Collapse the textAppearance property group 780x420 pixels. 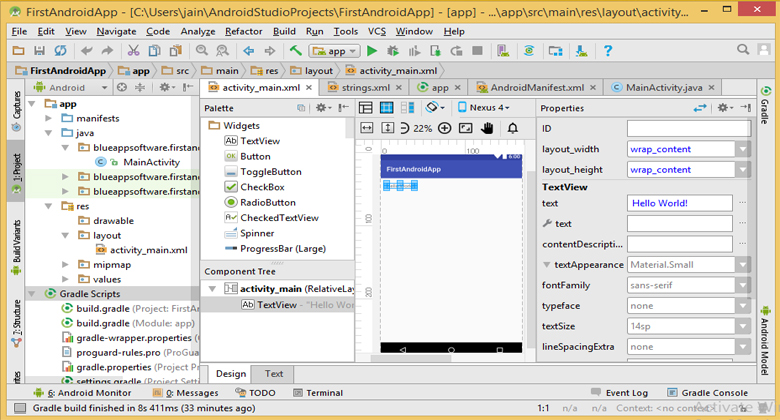pos(546,265)
